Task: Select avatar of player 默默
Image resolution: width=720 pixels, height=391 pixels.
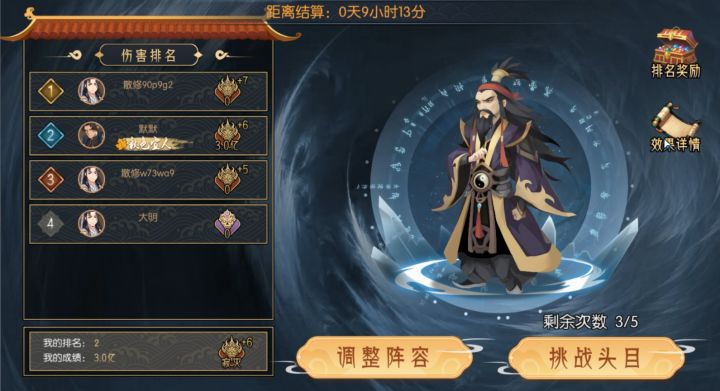Action: [91, 135]
